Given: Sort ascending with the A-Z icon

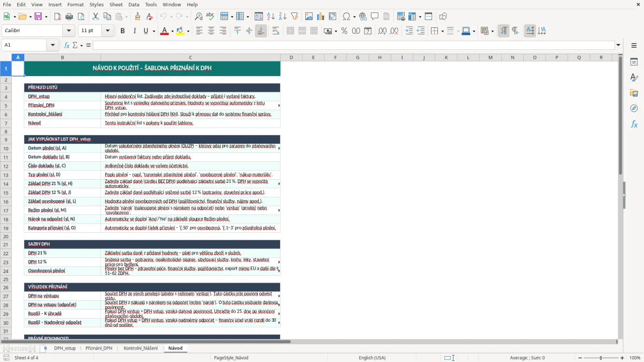Looking at the screenshot, I should point(271,17).
